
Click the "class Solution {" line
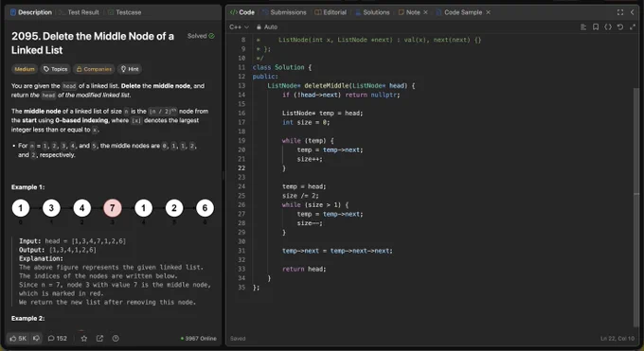[282, 67]
